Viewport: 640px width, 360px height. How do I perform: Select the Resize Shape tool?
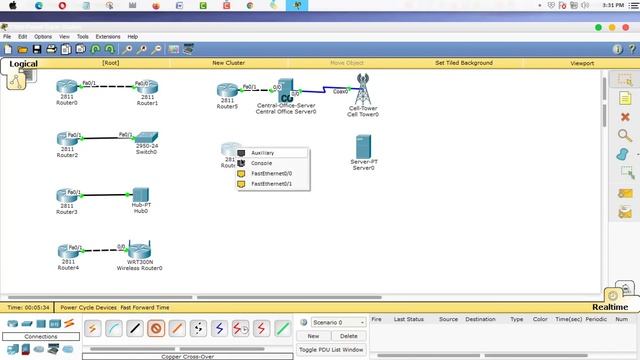coord(627,173)
